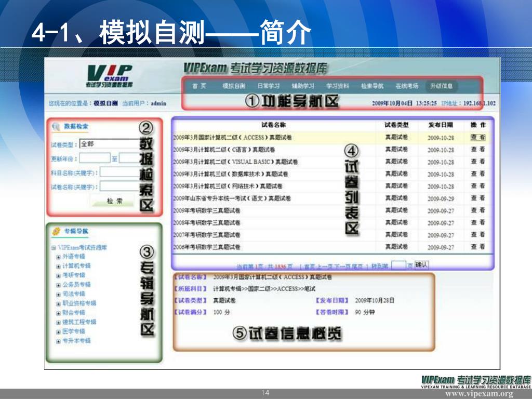Click the 模拟自测 current location breadcrumb
Viewport: 532px width, 399px height.
click(105, 103)
